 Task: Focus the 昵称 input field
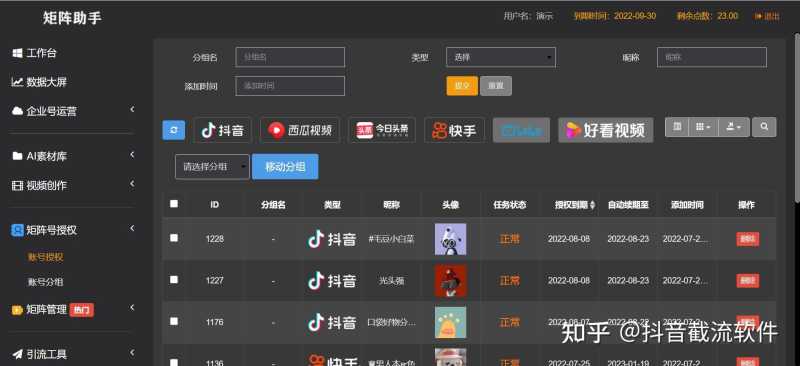tap(712, 57)
